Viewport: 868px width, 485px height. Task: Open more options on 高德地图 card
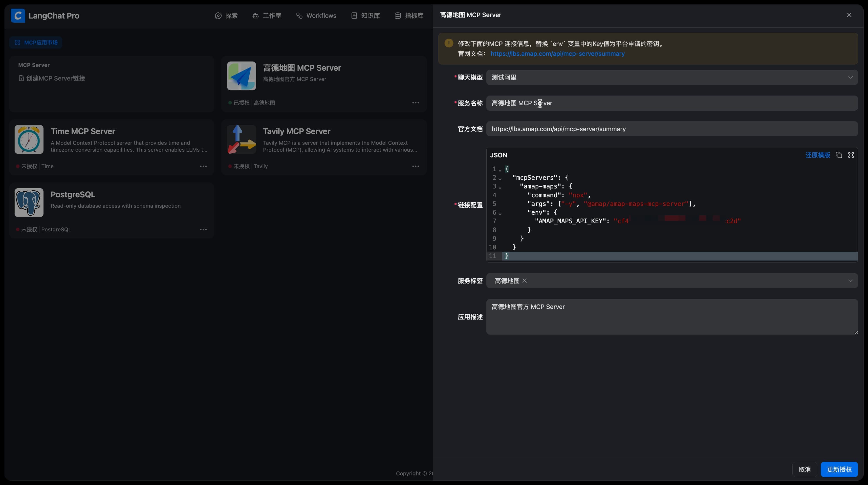[x=415, y=103]
